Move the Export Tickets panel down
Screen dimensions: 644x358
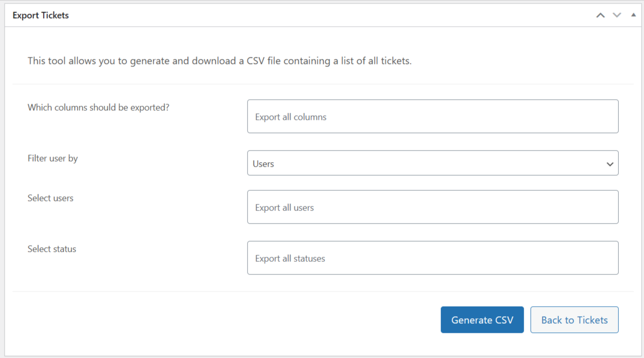[x=617, y=15]
